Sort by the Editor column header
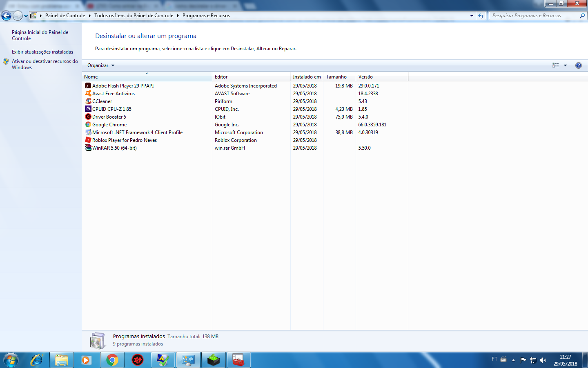Image resolution: width=588 pixels, height=368 pixels. click(x=251, y=77)
